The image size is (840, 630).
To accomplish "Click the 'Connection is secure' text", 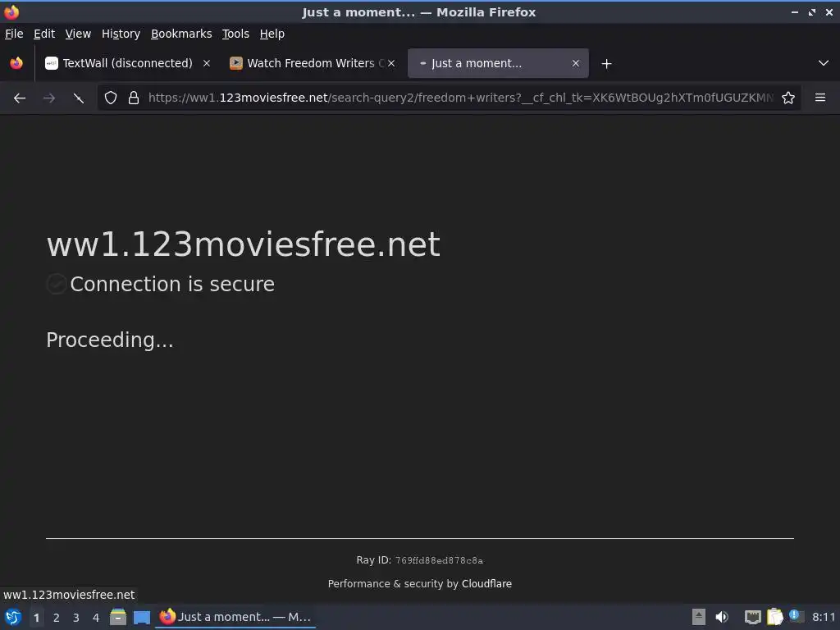I will (172, 284).
